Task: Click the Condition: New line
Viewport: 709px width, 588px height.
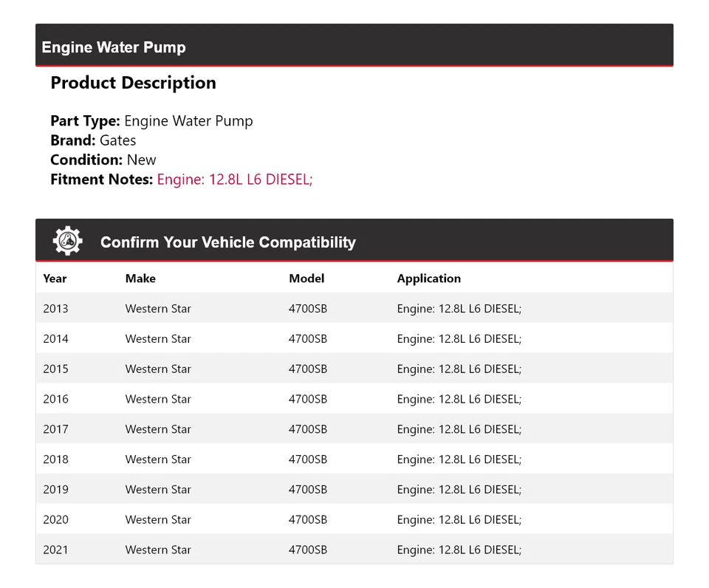Action: pos(103,160)
